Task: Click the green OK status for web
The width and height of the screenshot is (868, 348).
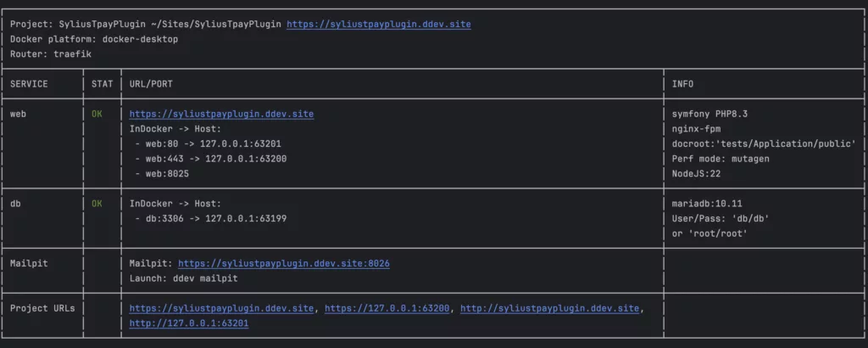Action: [x=97, y=114]
